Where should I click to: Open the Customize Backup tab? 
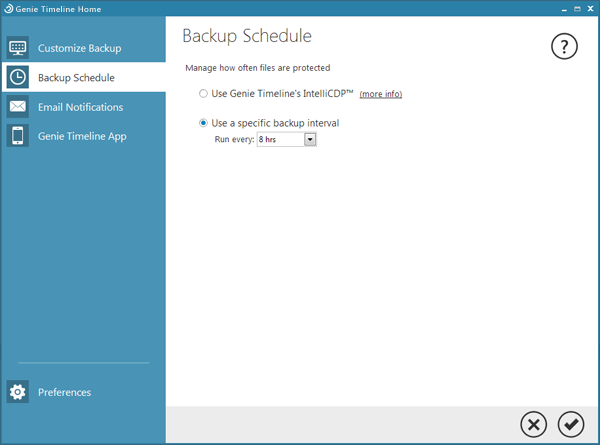point(79,48)
